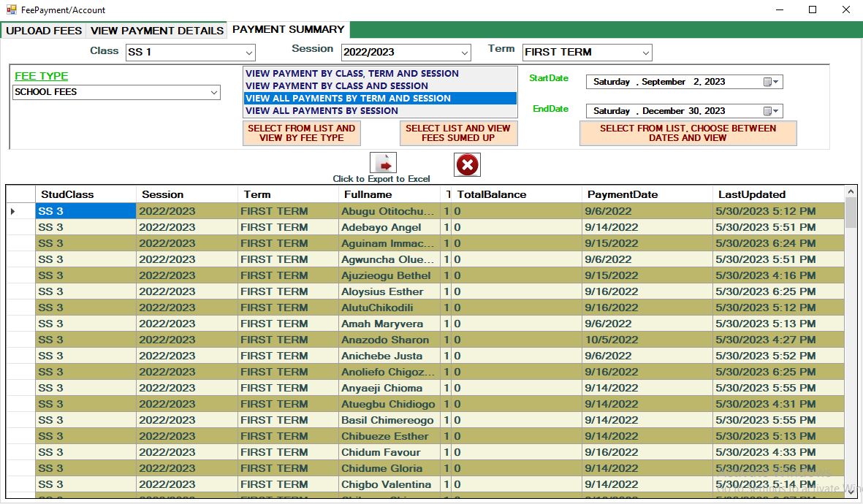This screenshot has width=863, height=504.
Task: Select the Anyaeji Chioma name cell
Action: click(x=389, y=388)
